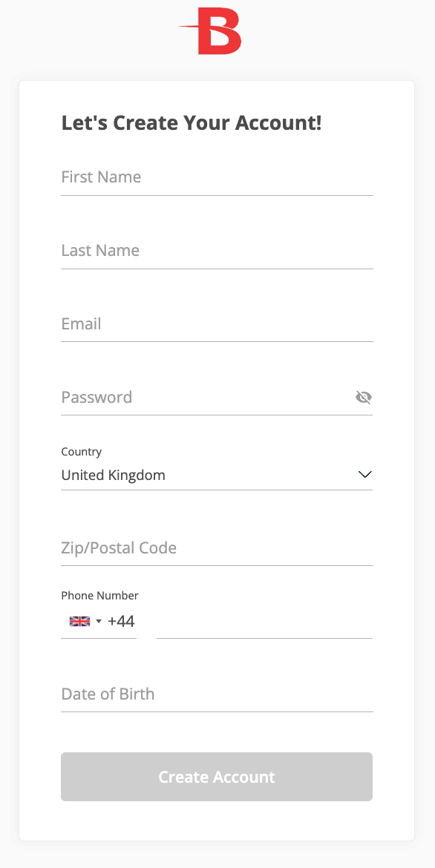Screen dimensions: 435x868
Task: Focus the Password text field
Action: coord(206,397)
